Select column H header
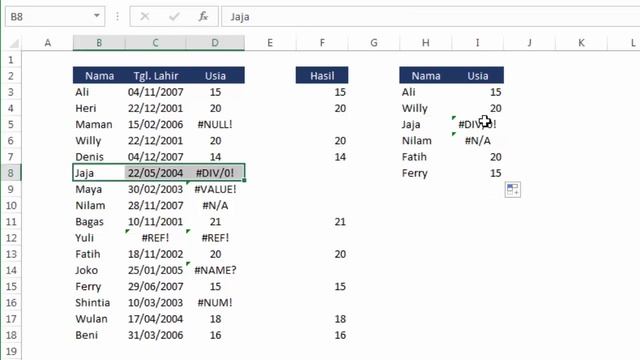 [x=426, y=43]
